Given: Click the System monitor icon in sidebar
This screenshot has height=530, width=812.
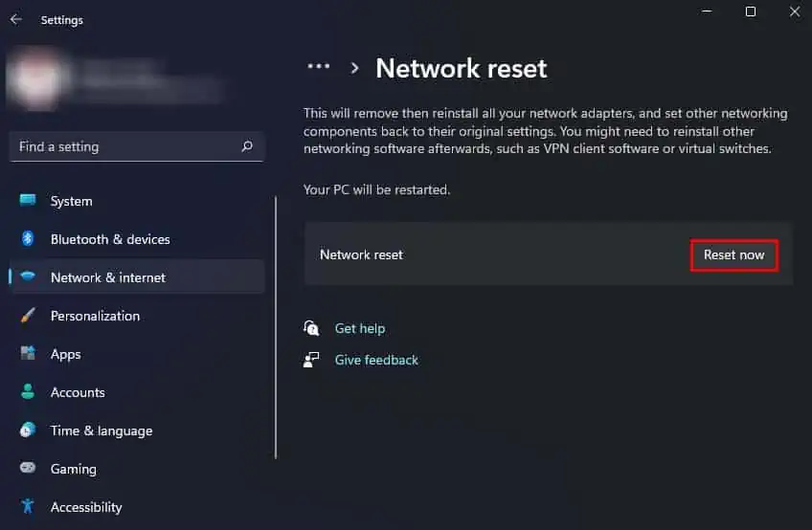Looking at the screenshot, I should pos(29,201).
